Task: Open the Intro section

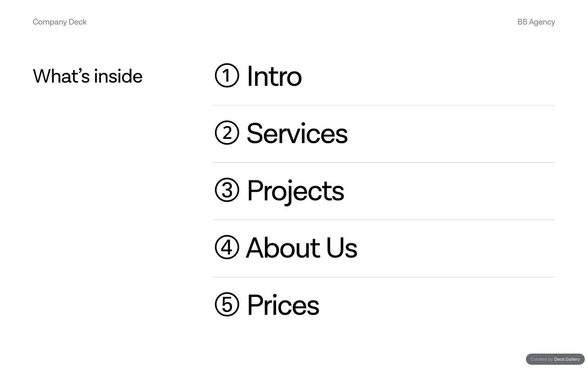Action: [274, 76]
